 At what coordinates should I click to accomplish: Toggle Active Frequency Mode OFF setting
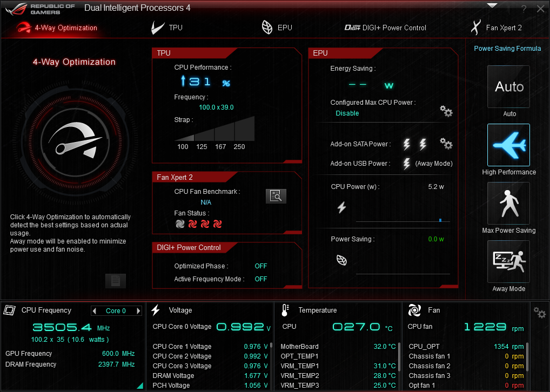[260, 279]
